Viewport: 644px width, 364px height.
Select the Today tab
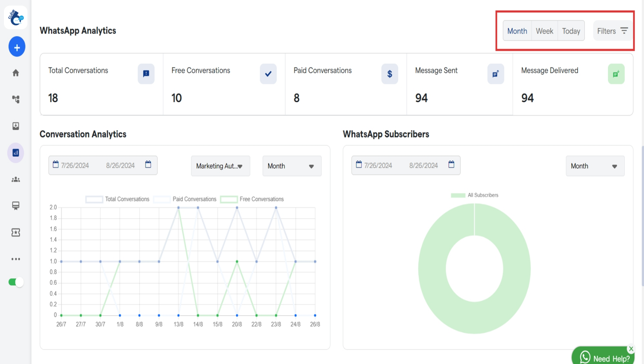point(571,31)
